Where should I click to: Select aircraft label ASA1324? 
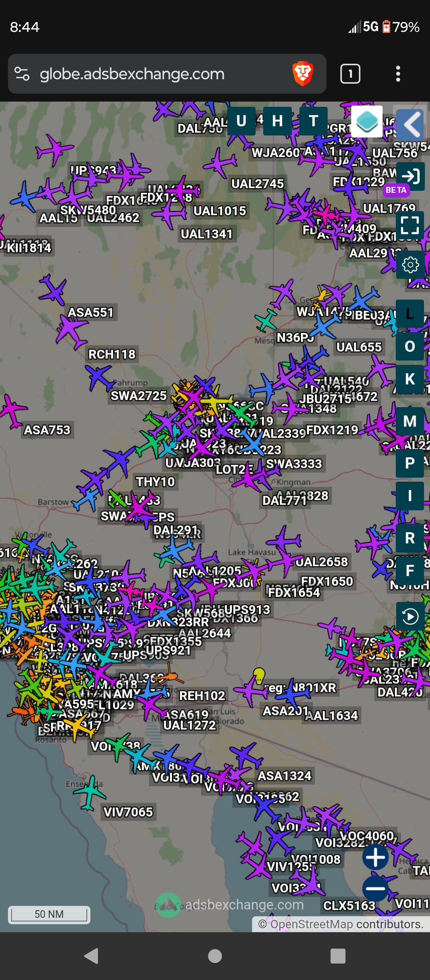(x=285, y=776)
